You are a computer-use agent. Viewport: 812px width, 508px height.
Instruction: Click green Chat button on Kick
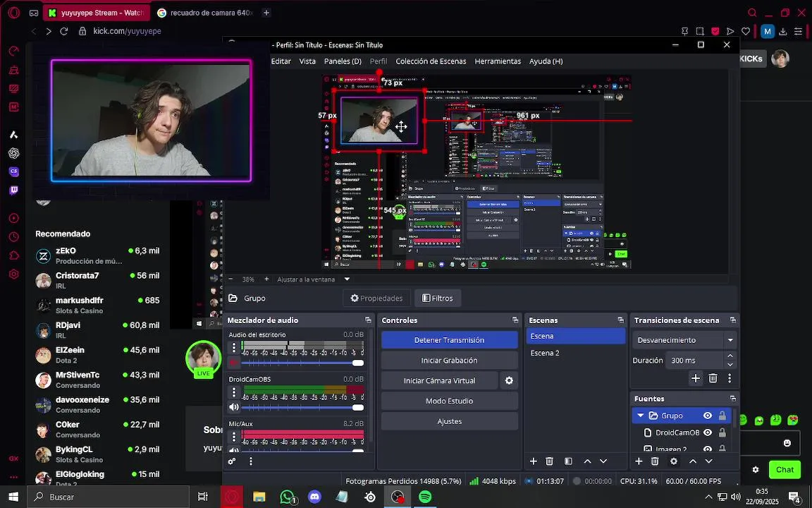[x=785, y=470]
